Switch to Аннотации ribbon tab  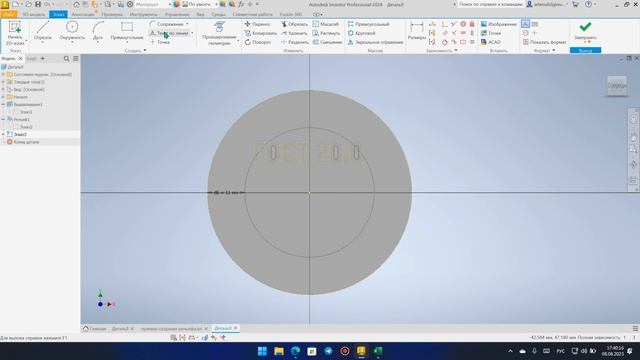tap(83, 14)
